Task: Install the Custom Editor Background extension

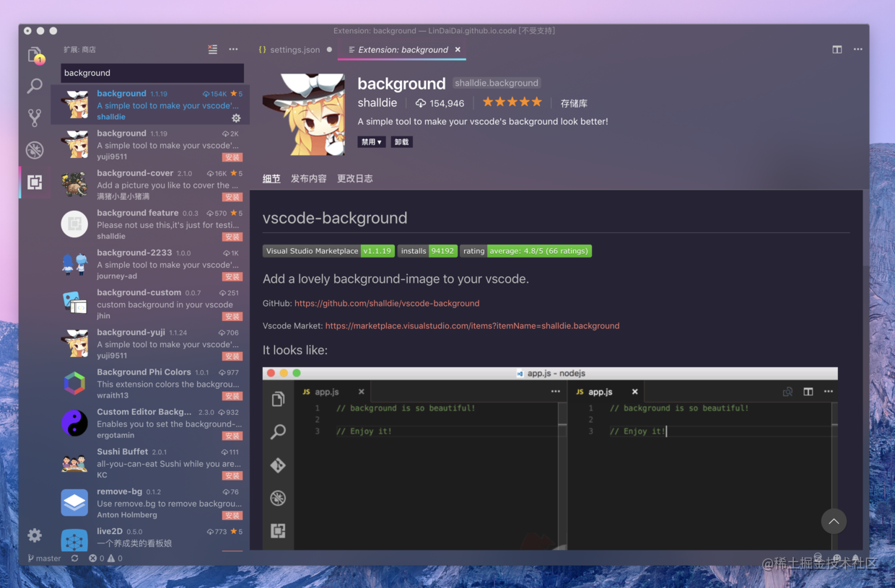Action: (232, 436)
